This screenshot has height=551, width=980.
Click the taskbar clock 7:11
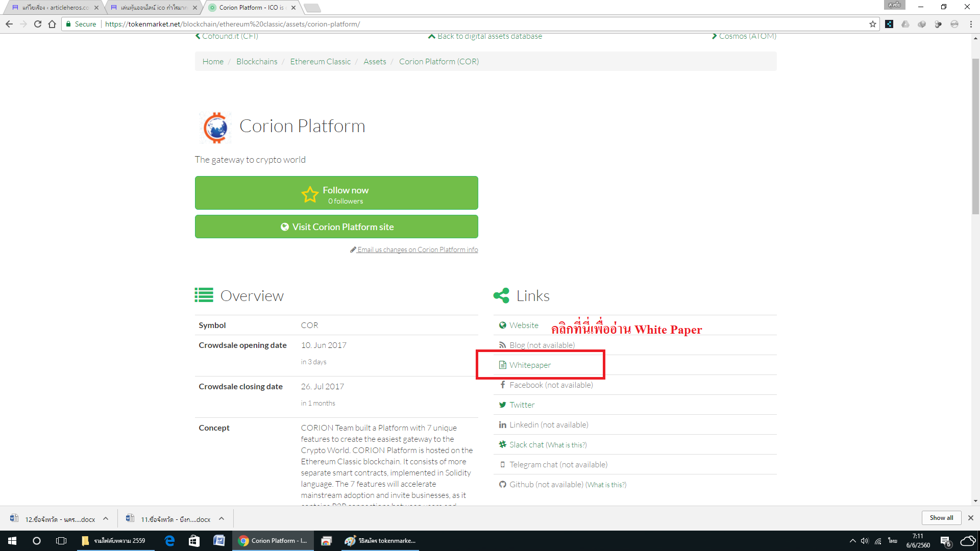[x=918, y=541]
